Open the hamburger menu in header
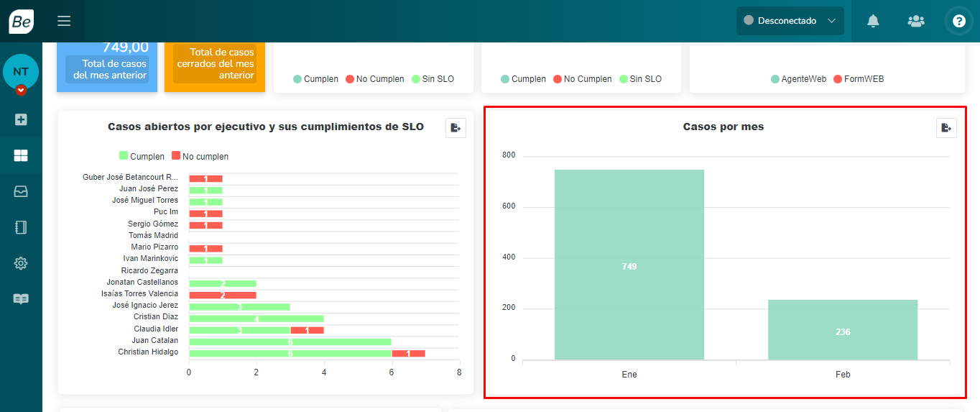 click(x=64, y=21)
